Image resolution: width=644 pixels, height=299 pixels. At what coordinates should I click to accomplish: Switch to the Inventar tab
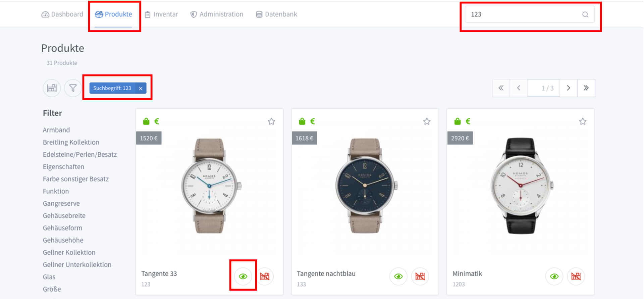161,14
